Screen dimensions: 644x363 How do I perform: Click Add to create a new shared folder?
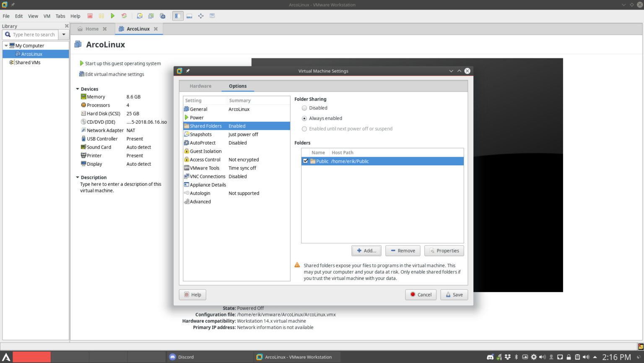click(366, 251)
